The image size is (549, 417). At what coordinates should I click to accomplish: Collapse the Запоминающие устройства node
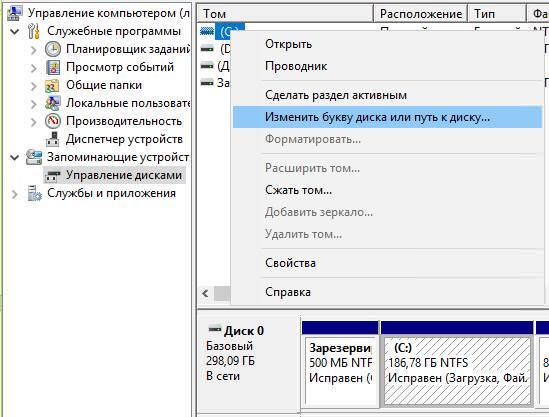(x=15, y=157)
